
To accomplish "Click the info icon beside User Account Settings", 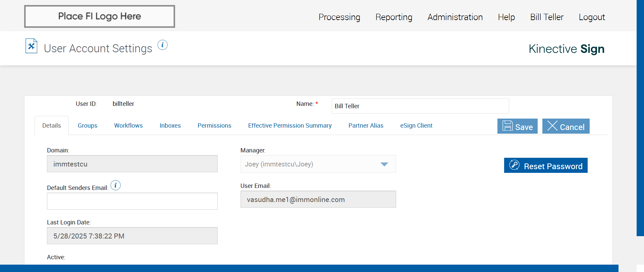I will [163, 45].
